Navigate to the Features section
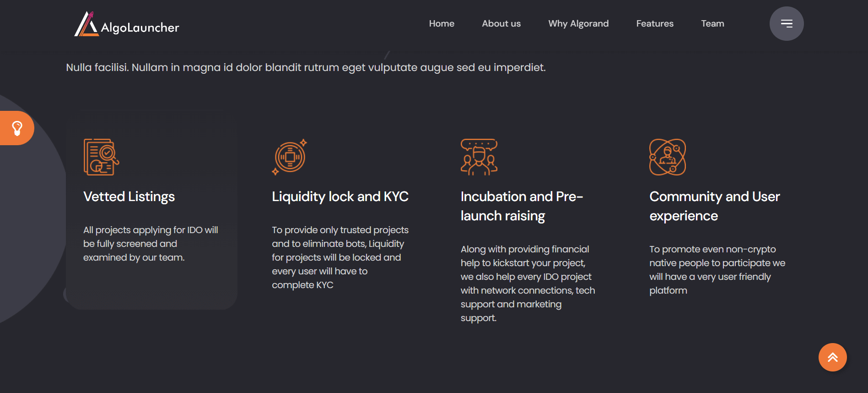 tap(655, 24)
